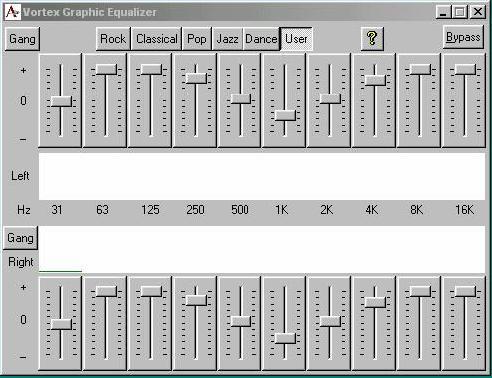Close the Vortex Graphic Equalizer window
The height and width of the screenshot is (378, 492).
coord(478,12)
